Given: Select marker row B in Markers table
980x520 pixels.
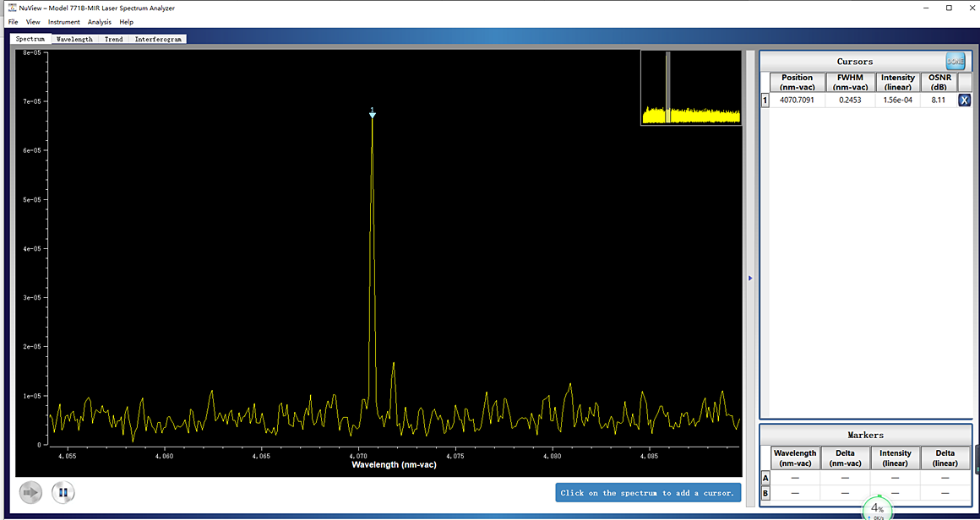Looking at the screenshot, I should (x=765, y=493).
